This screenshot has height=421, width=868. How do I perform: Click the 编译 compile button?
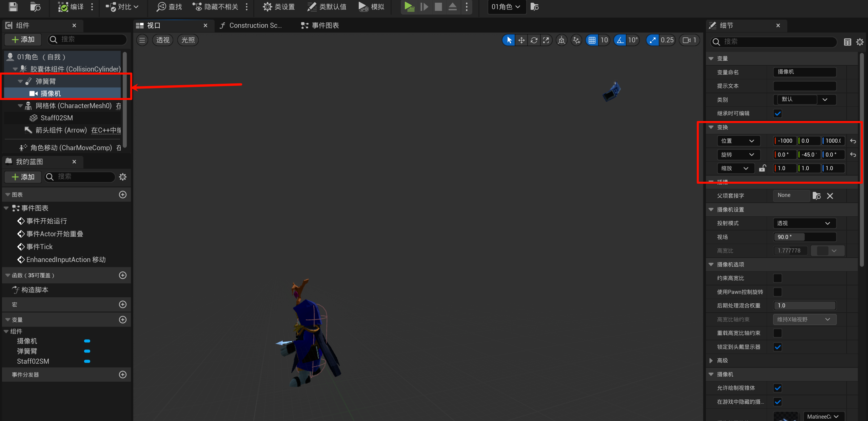tap(71, 7)
